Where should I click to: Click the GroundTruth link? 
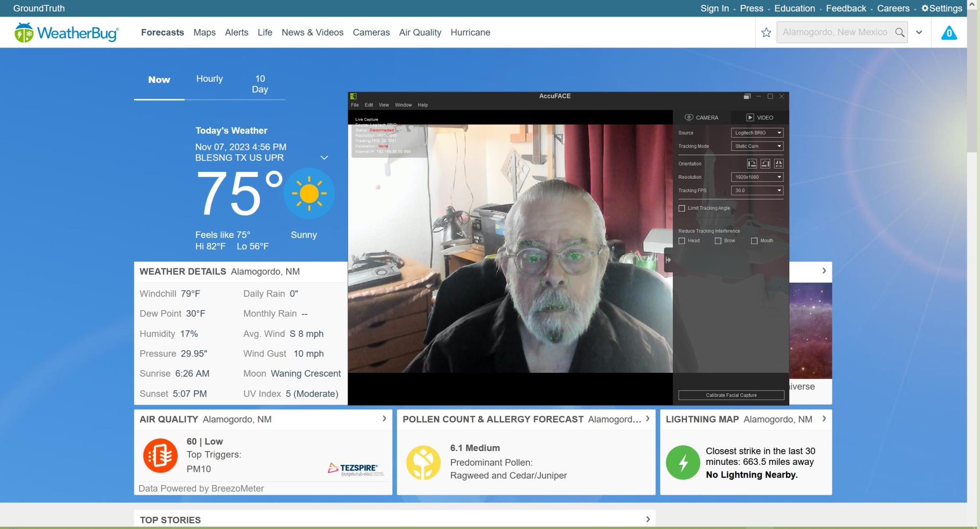[x=39, y=8]
